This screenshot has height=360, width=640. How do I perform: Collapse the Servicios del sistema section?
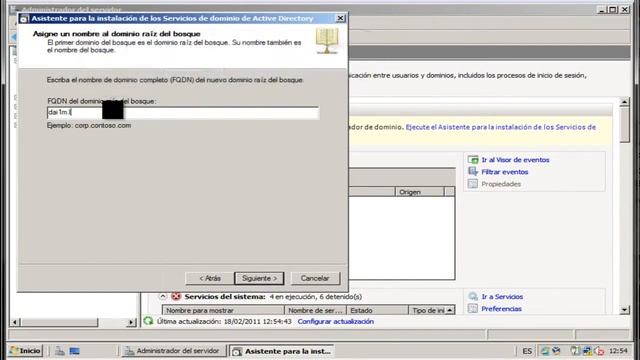point(162,296)
